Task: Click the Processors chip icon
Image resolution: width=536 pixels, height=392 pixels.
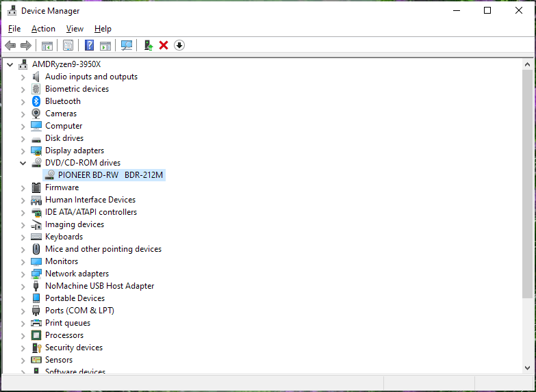Action: click(36, 335)
